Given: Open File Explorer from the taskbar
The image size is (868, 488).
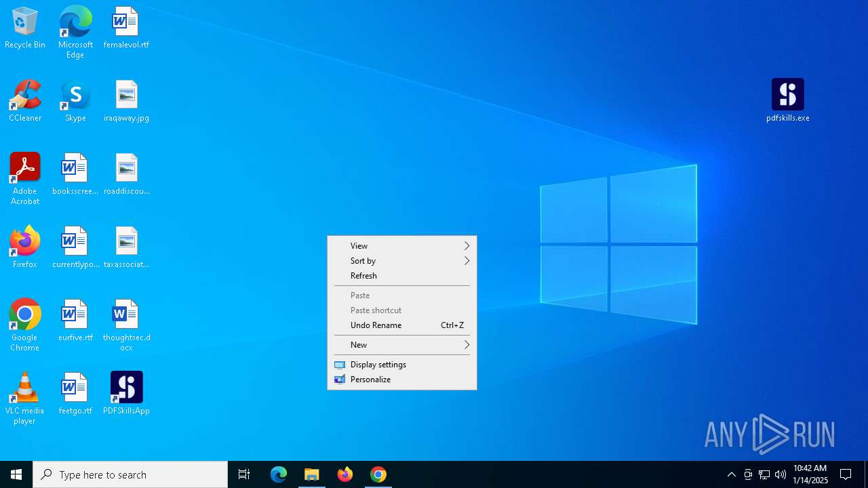Looking at the screenshot, I should pos(312,474).
